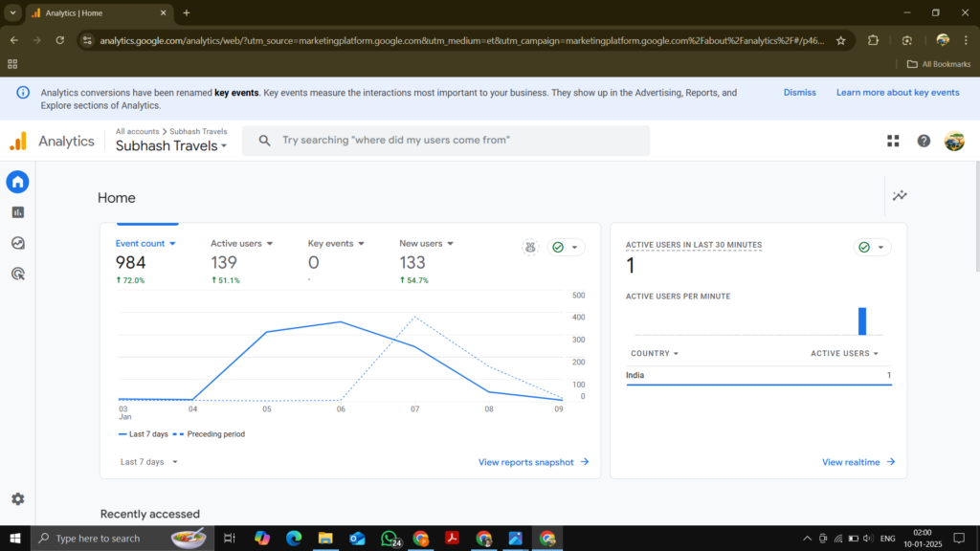Viewport: 980px width, 551px height.
Task: Select the Analytics | Home browser tab
Action: tap(99, 13)
